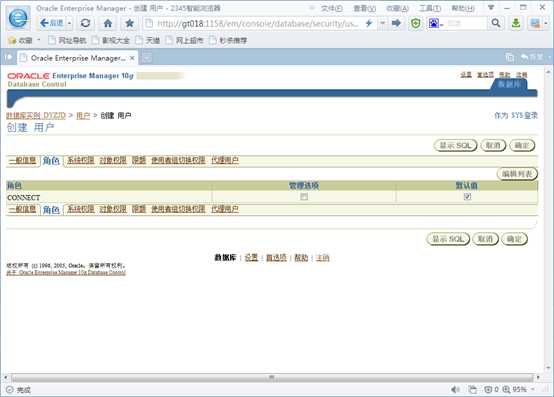Click the 设置 link in page header
The height and width of the screenshot is (397, 554).
[x=466, y=75]
